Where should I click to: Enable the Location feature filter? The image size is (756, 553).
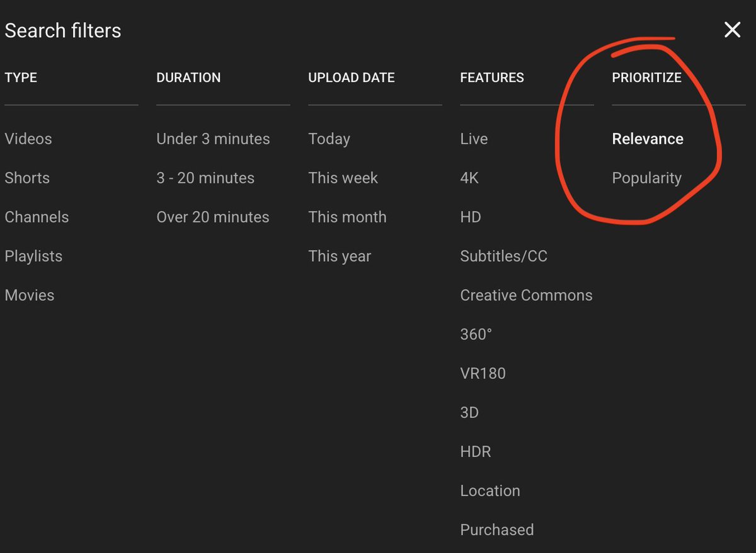(490, 491)
